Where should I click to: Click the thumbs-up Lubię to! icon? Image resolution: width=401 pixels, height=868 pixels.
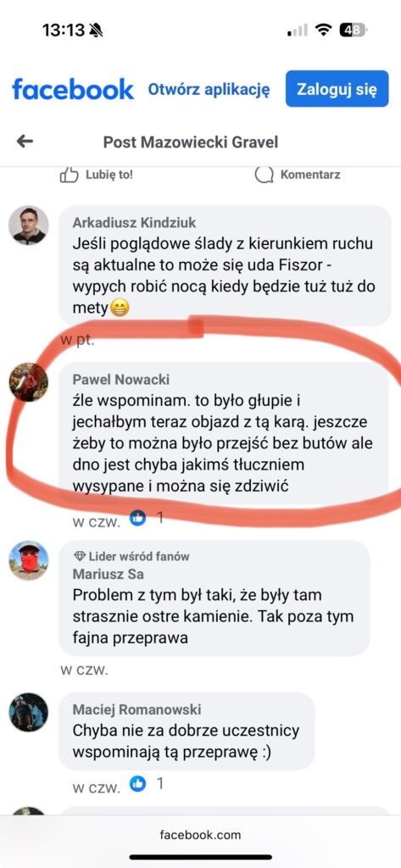click(x=69, y=175)
